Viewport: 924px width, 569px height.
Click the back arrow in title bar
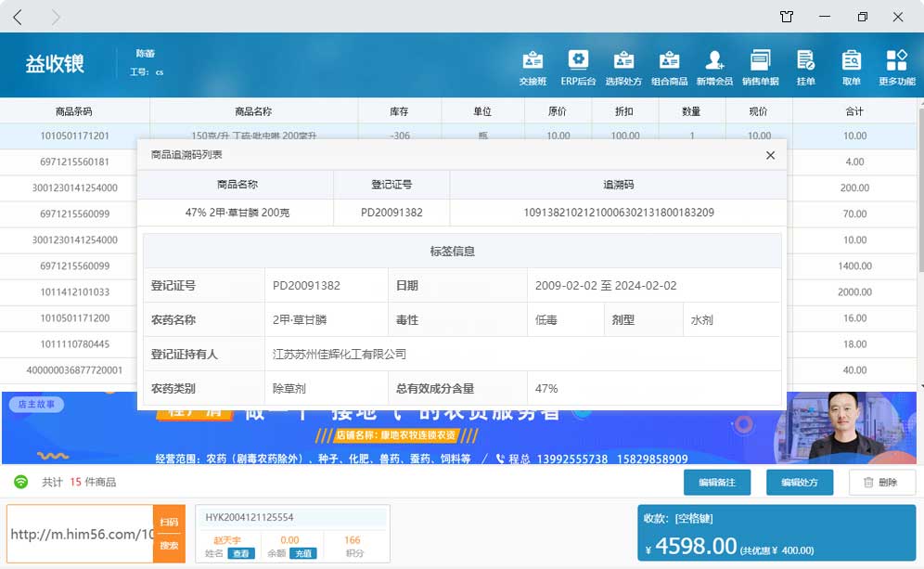(19, 17)
